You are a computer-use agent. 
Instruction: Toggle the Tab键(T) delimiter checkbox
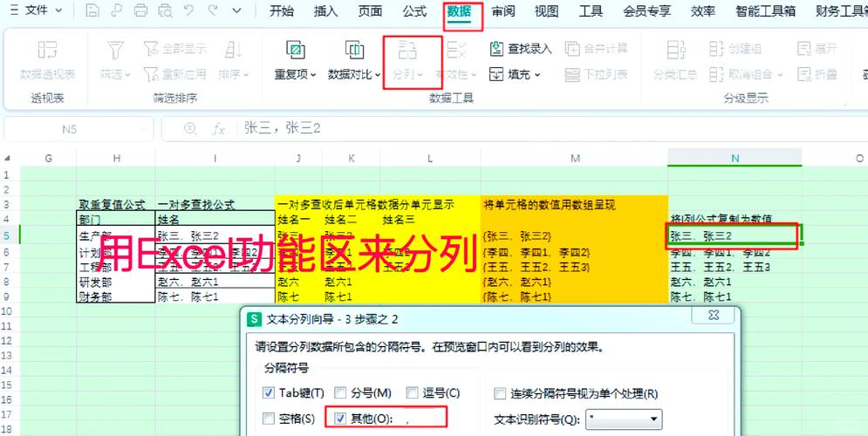coord(269,393)
